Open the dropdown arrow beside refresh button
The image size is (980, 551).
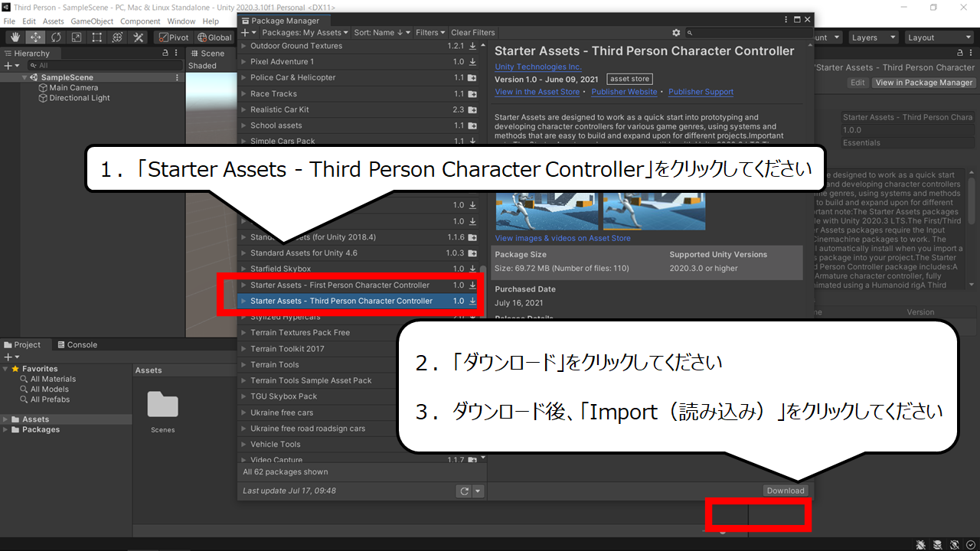point(478,491)
